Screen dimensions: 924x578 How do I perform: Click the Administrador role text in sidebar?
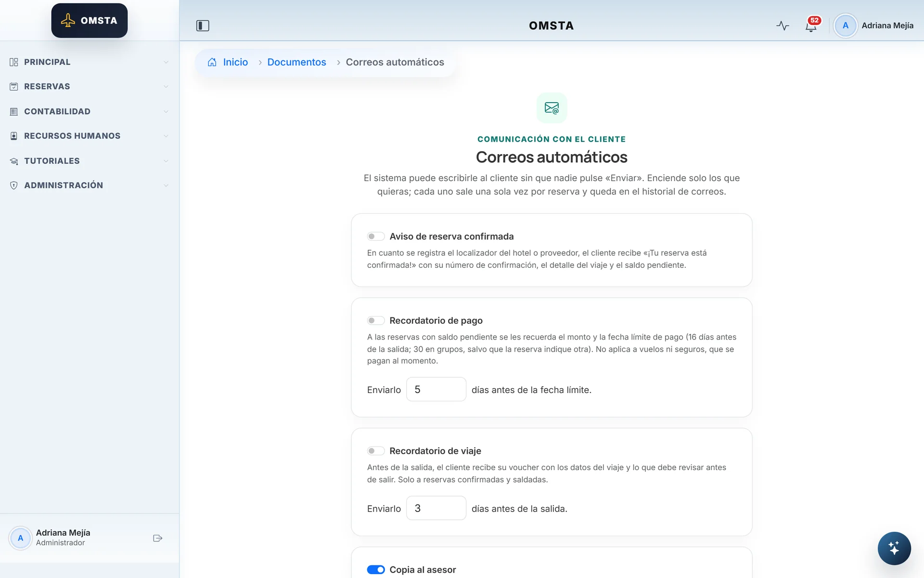(x=61, y=543)
